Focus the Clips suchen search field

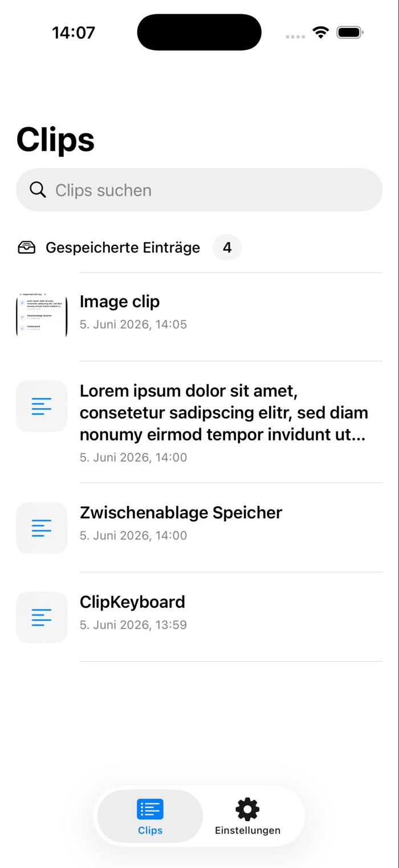coord(199,190)
